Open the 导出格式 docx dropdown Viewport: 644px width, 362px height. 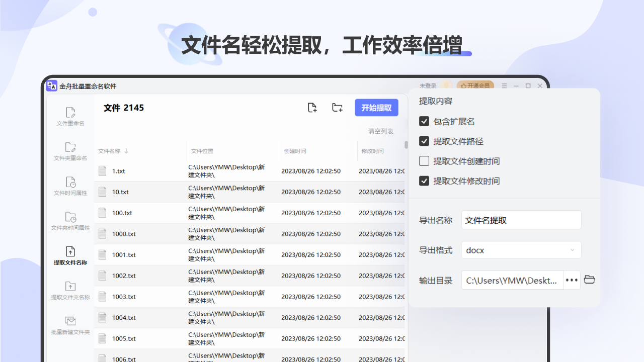tap(521, 250)
